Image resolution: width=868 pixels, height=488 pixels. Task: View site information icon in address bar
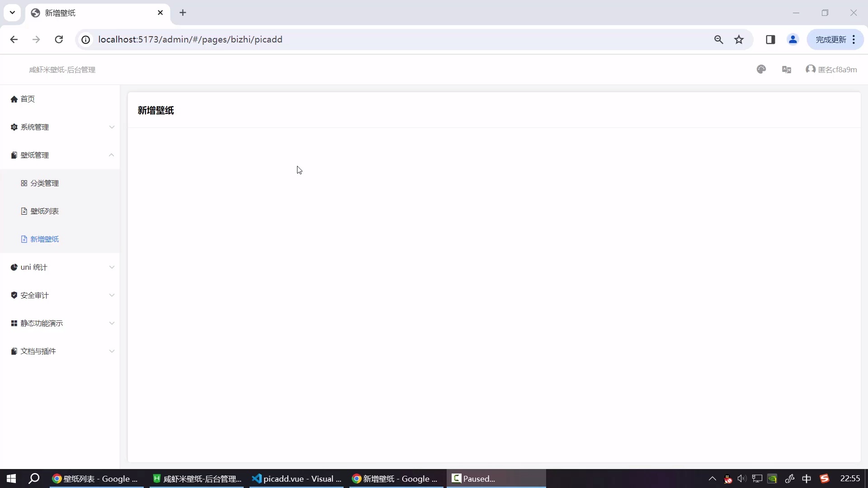pyautogui.click(x=85, y=39)
